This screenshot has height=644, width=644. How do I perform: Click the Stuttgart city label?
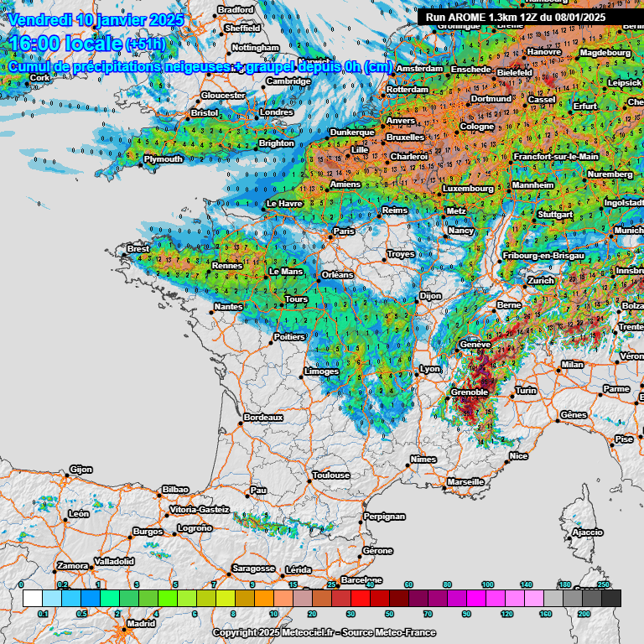click(555, 215)
